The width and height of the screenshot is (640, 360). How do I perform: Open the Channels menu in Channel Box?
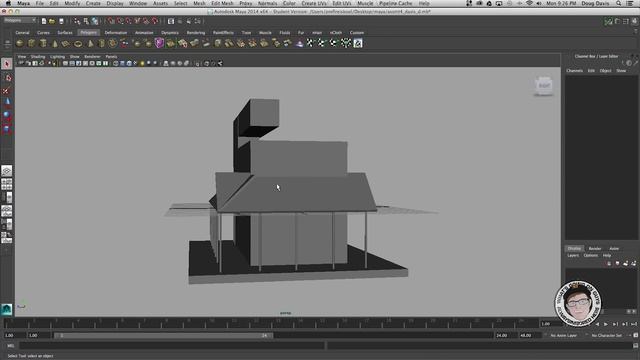click(574, 71)
